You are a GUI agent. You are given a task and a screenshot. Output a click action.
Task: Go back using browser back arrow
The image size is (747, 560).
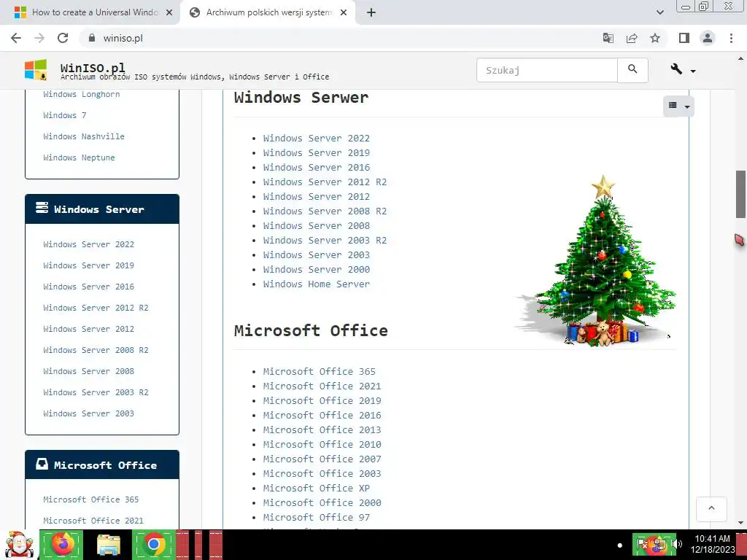pyautogui.click(x=16, y=38)
